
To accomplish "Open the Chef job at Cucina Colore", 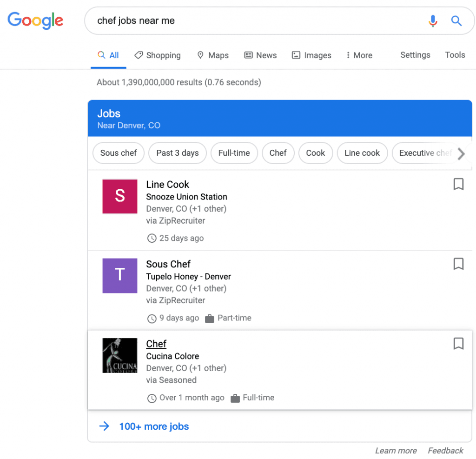I will [x=156, y=344].
